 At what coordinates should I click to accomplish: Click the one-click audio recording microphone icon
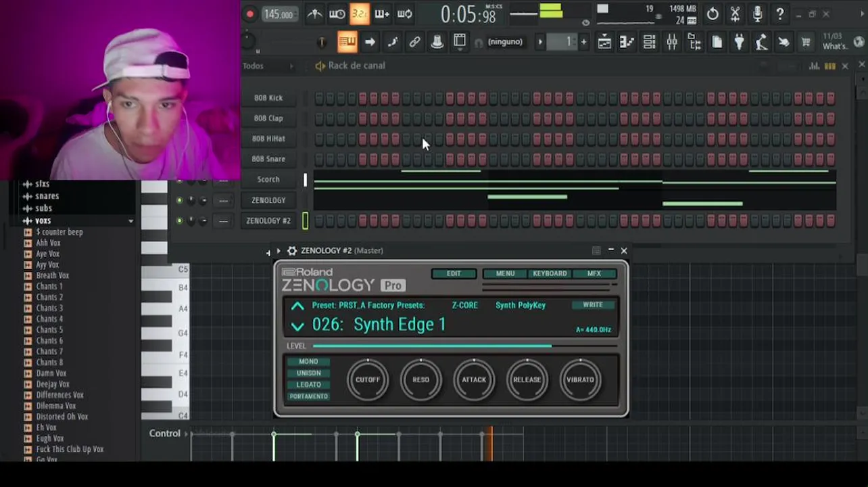click(x=757, y=14)
